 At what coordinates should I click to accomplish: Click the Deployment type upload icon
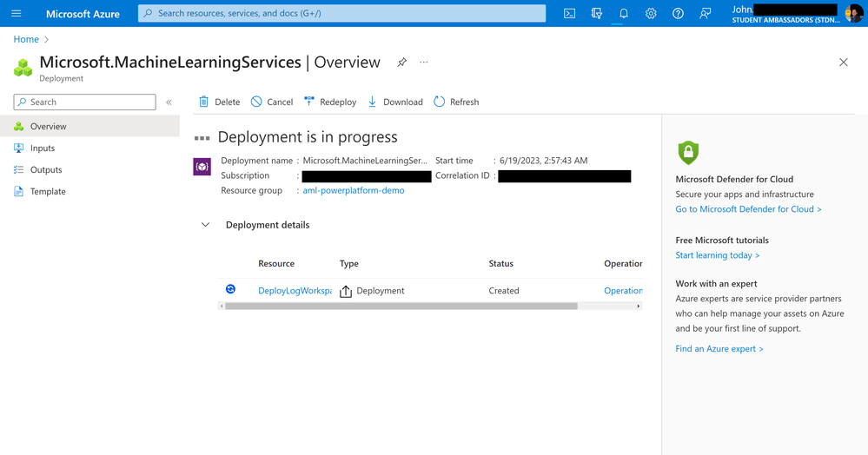click(346, 291)
